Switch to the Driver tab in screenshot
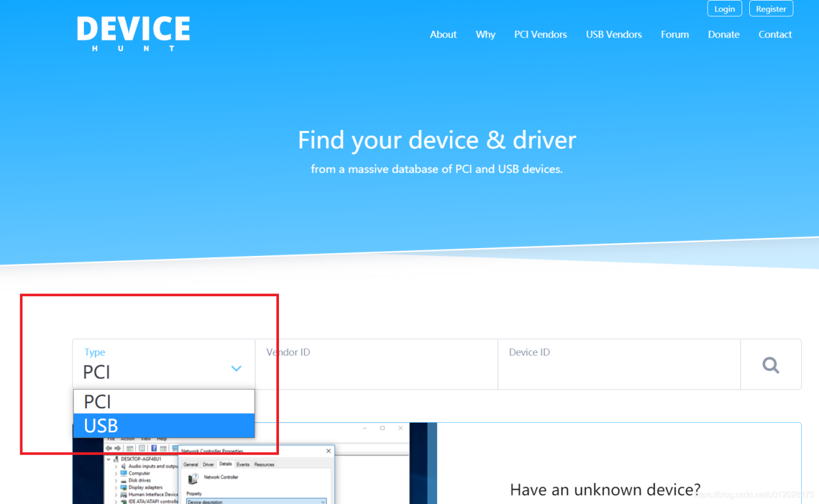 [209, 464]
